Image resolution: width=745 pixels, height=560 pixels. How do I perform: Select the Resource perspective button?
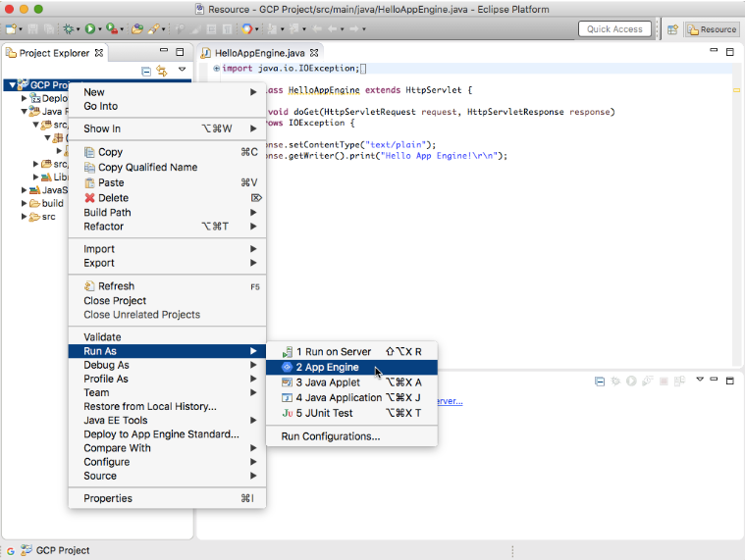tap(712, 29)
